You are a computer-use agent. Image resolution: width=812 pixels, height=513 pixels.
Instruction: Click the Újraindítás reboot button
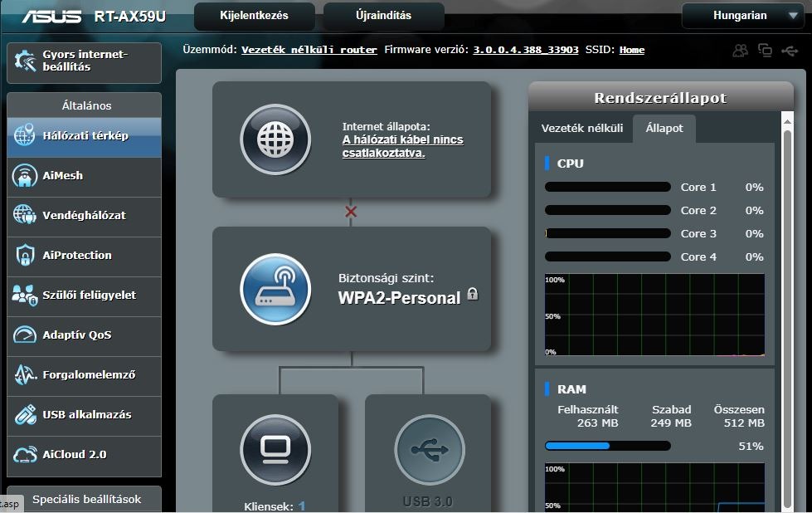pos(384,16)
